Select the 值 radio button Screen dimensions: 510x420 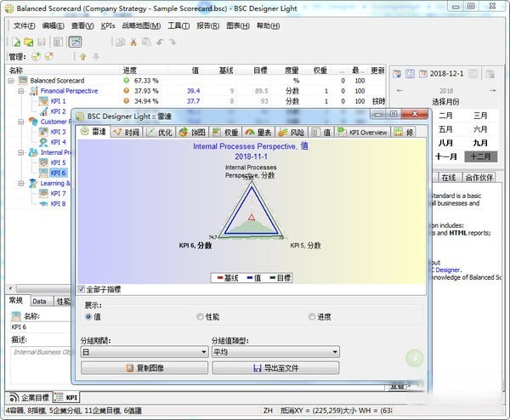click(88, 316)
